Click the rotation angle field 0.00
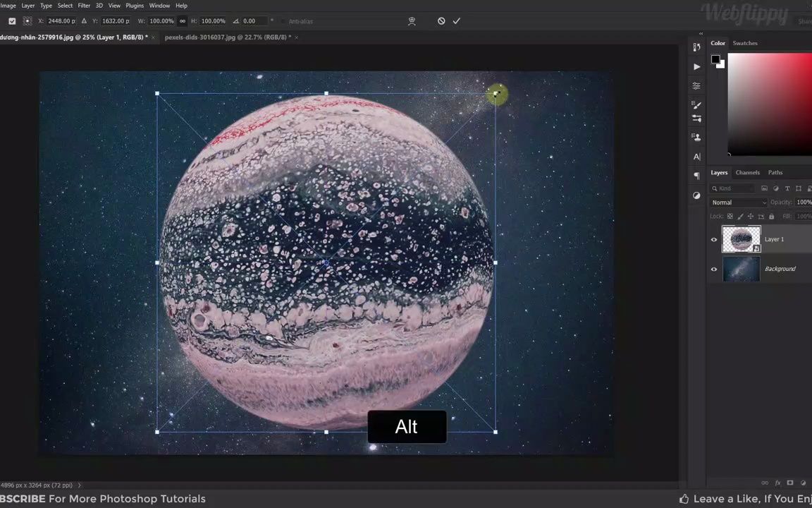Image resolution: width=812 pixels, height=508 pixels. pos(254,21)
